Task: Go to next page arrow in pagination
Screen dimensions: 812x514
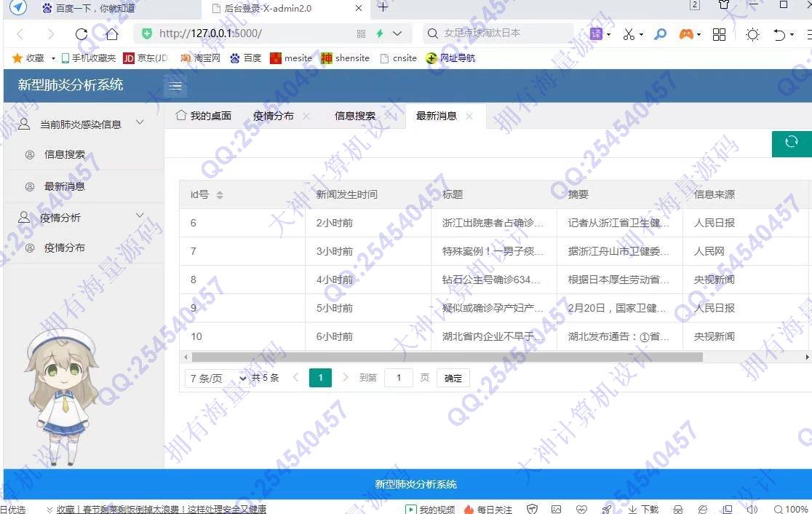Action: 346,378
